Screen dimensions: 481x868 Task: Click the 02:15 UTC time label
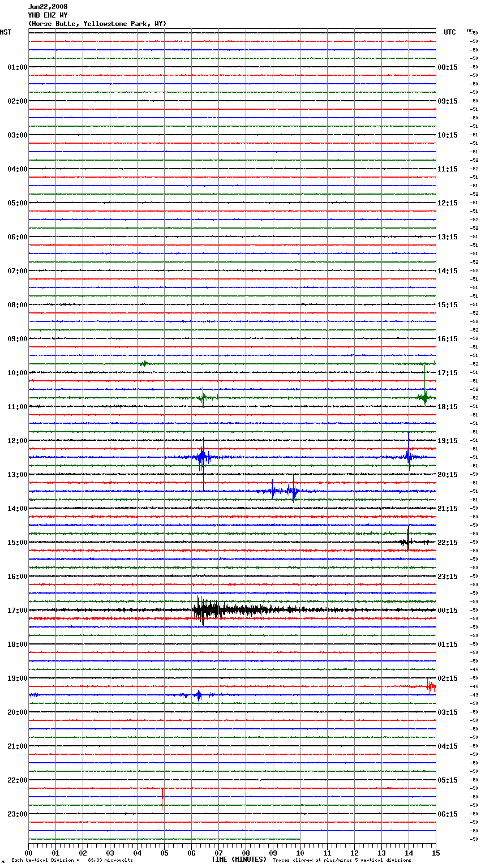coord(448,678)
